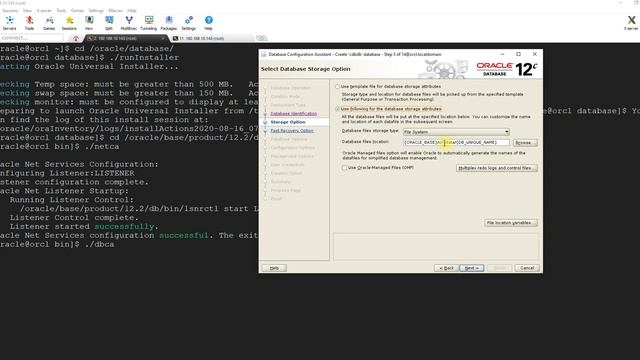The width and height of the screenshot is (640, 360).
Task: Click the View toolbar icon
Action: (x=89, y=23)
